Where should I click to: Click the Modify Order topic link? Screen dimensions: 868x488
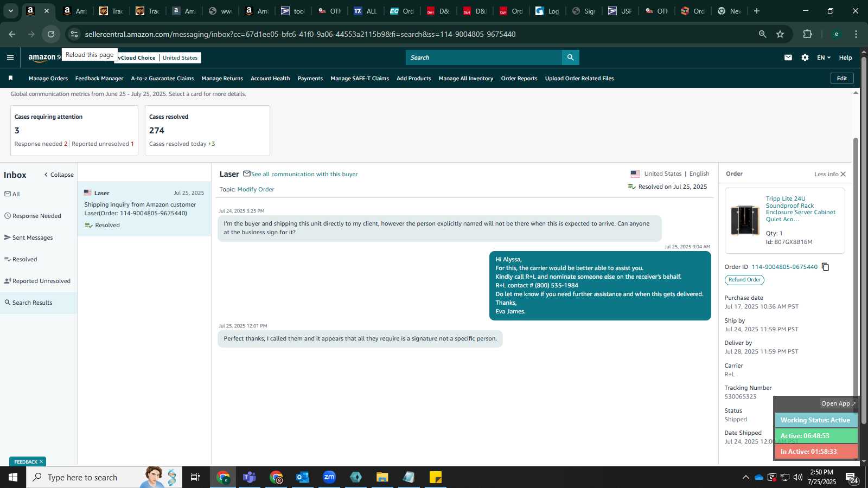tap(256, 189)
